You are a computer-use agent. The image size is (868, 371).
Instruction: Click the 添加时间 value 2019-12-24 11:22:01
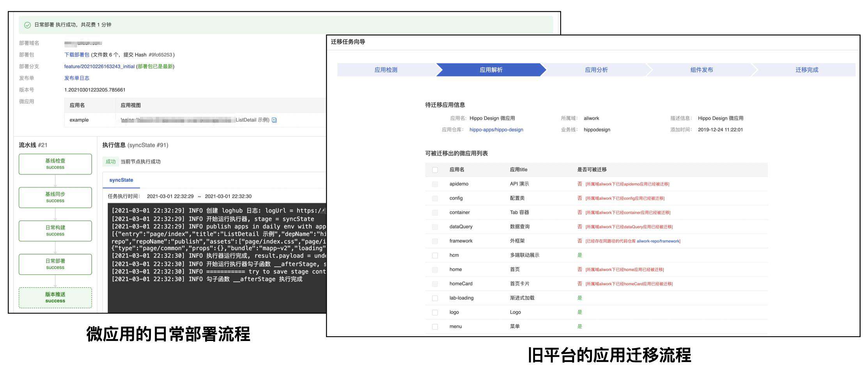pyautogui.click(x=720, y=130)
